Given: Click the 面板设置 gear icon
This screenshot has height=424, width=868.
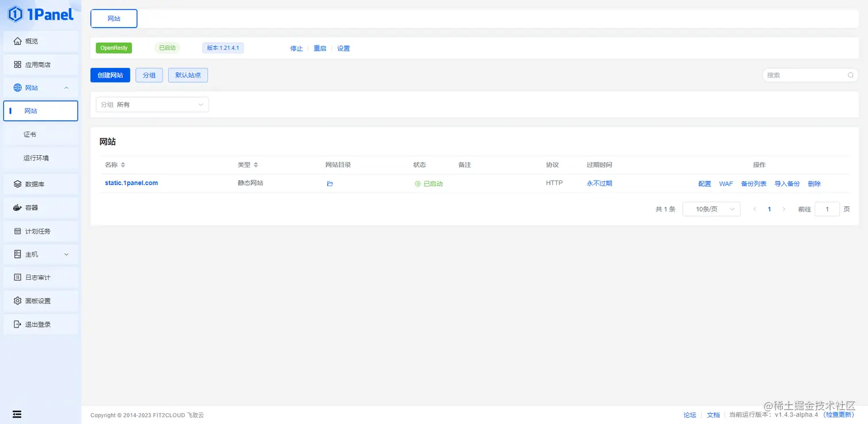Looking at the screenshot, I should (18, 301).
